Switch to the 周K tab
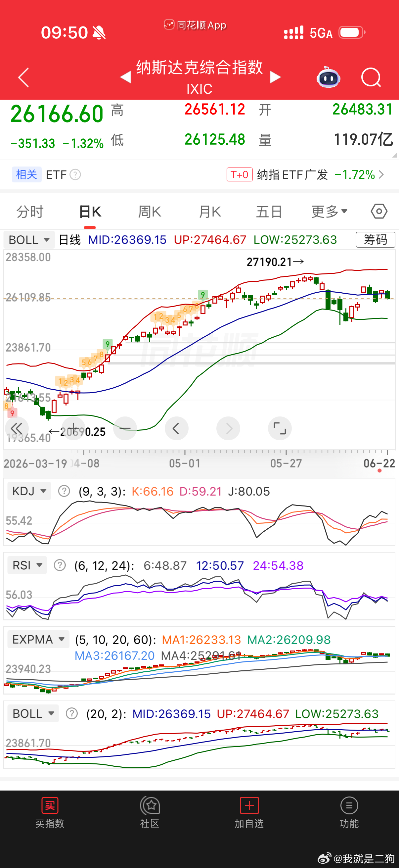Image resolution: width=399 pixels, height=868 pixels. pos(150,212)
